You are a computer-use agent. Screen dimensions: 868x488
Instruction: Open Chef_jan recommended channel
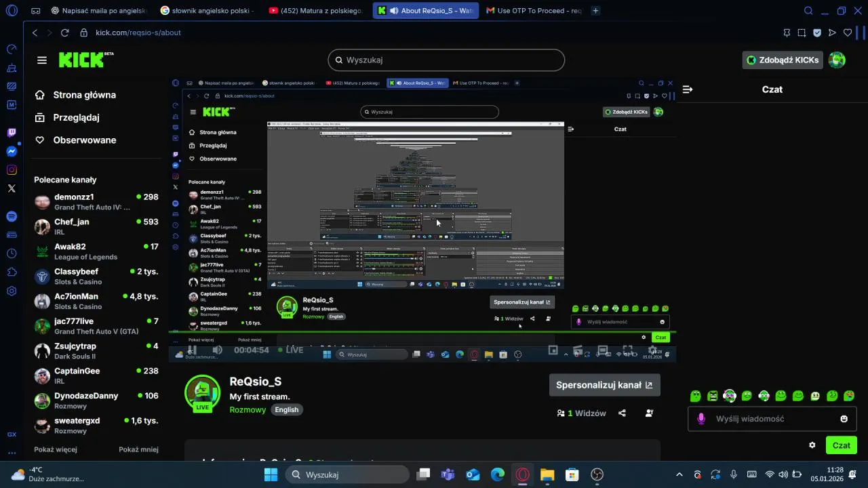pyautogui.click(x=96, y=226)
